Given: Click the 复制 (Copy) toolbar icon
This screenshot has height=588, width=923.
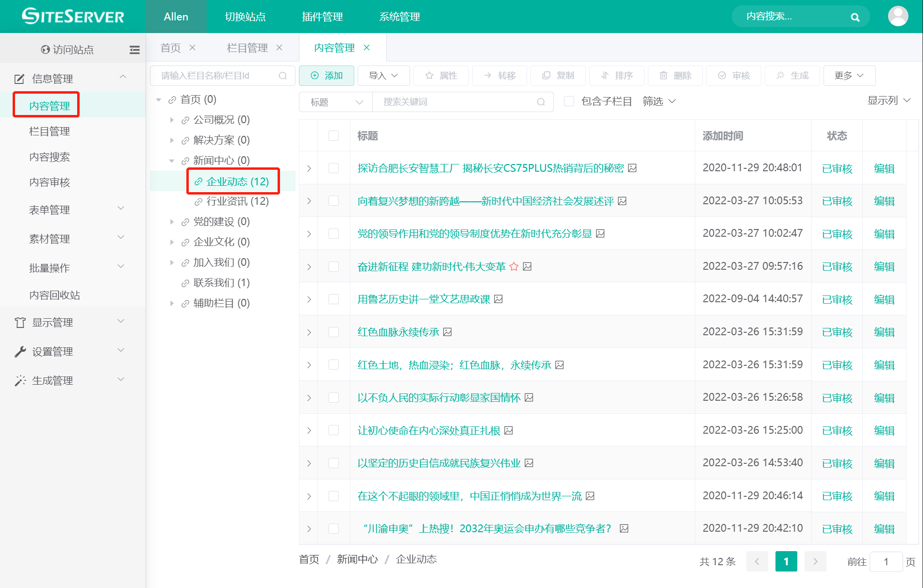Looking at the screenshot, I should [558, 76].
